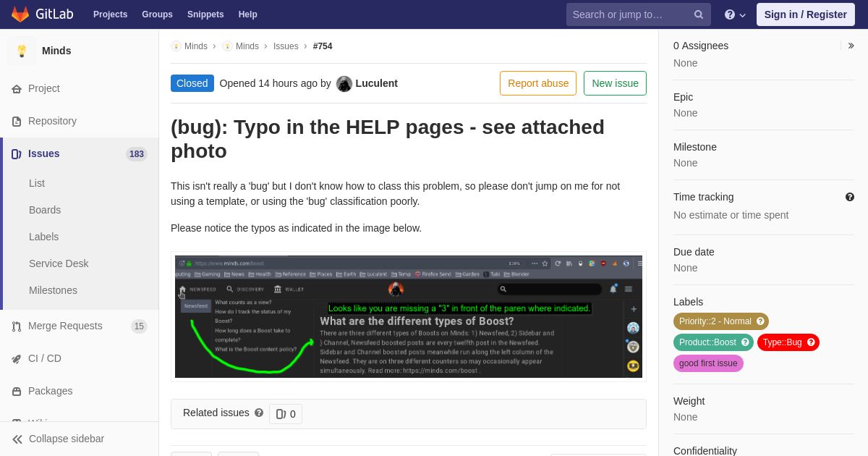Click the New issue button

[615, 83]
